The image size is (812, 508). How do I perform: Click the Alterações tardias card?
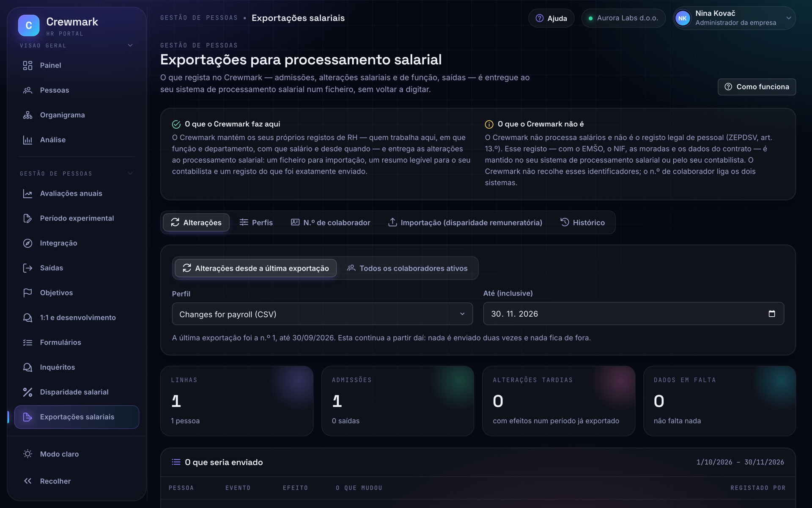[x=559, y=401]
